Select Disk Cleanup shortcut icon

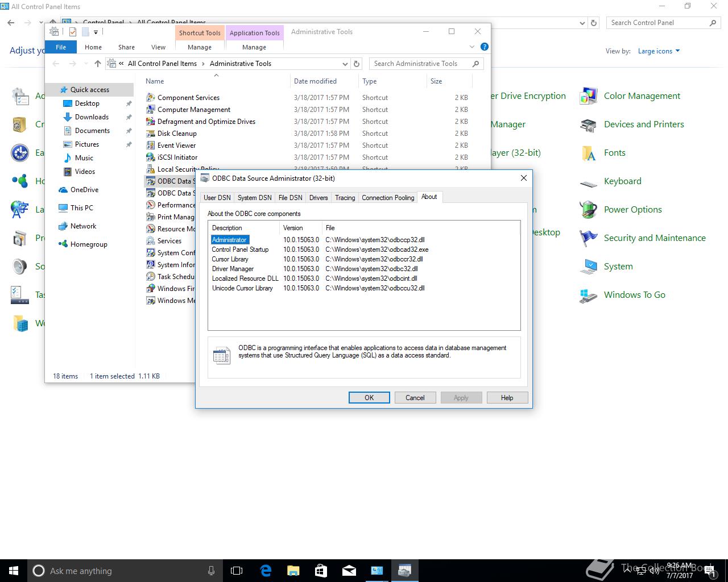[x=151, y=134]
